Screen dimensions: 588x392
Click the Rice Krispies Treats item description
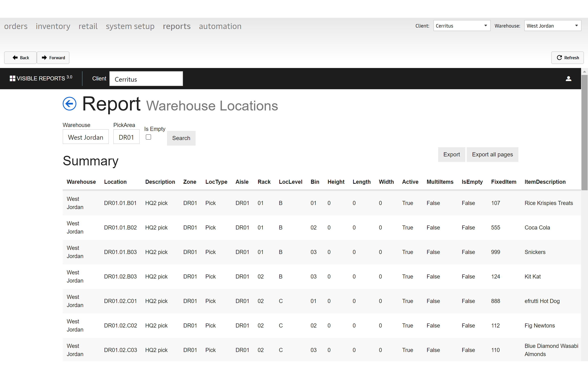pyautogui.click(x=549, y=203)
